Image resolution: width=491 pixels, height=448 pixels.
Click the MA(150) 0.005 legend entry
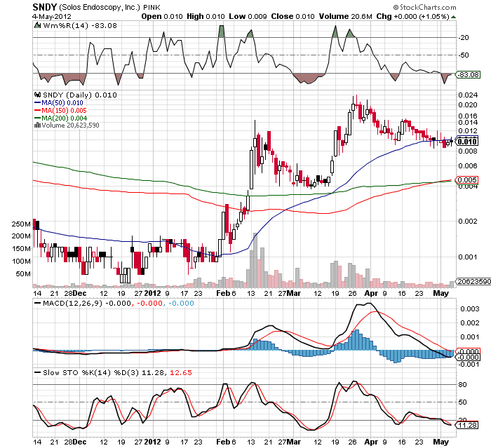[x=60, y=111]
